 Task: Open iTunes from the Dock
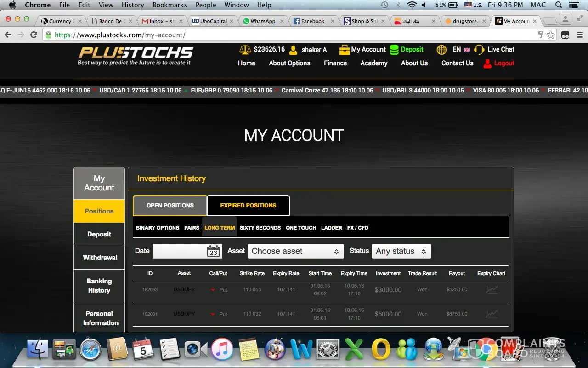(222, 349)
